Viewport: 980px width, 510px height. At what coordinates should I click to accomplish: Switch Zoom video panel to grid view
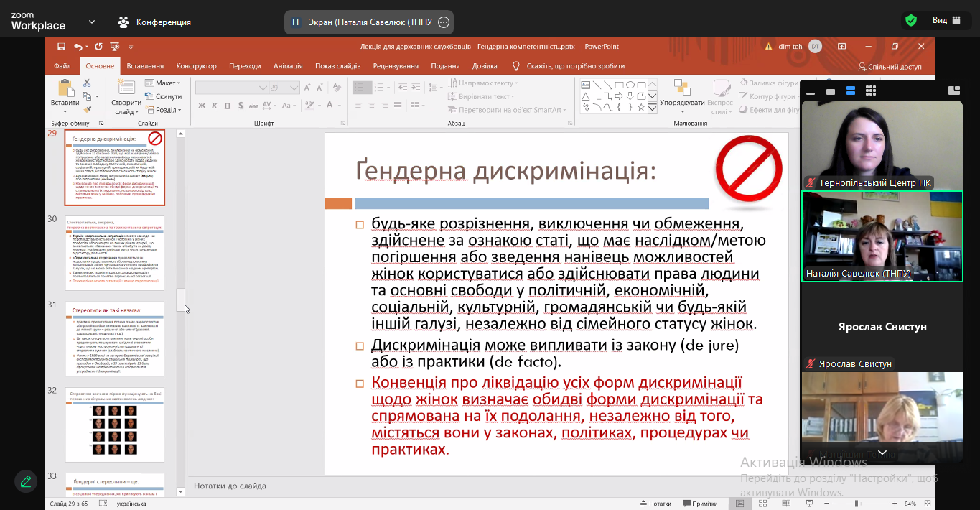pyautogui.click(x=871, y=91)
